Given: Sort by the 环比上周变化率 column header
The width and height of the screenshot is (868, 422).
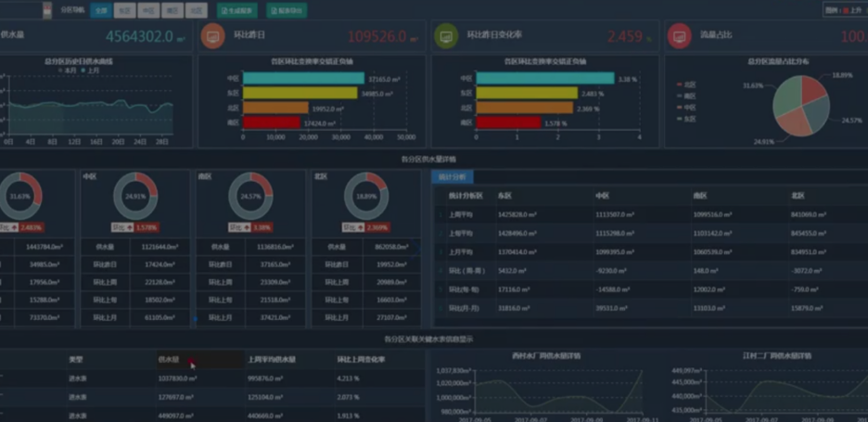Looking at the screenshot, I should click(361, 359).
